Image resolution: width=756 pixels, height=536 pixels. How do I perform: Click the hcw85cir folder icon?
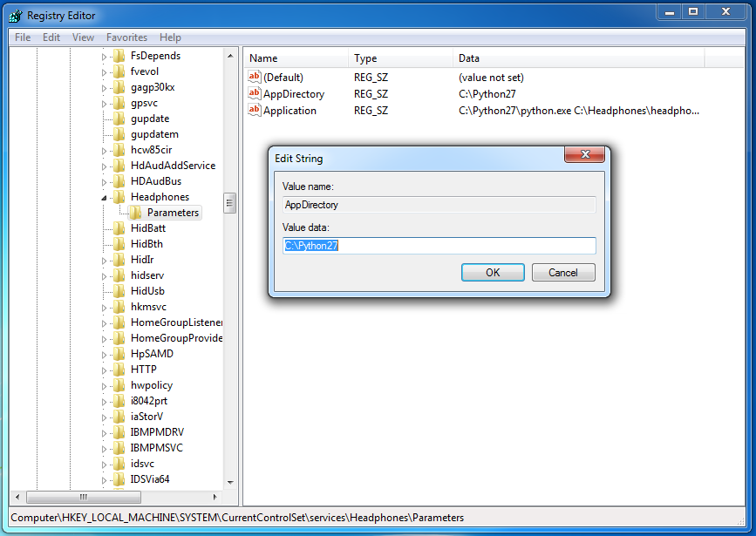tap(119, 150)
